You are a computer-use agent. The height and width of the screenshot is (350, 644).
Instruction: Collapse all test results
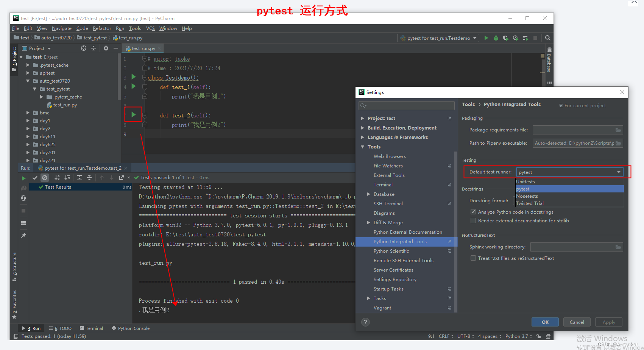pos(89,178)
